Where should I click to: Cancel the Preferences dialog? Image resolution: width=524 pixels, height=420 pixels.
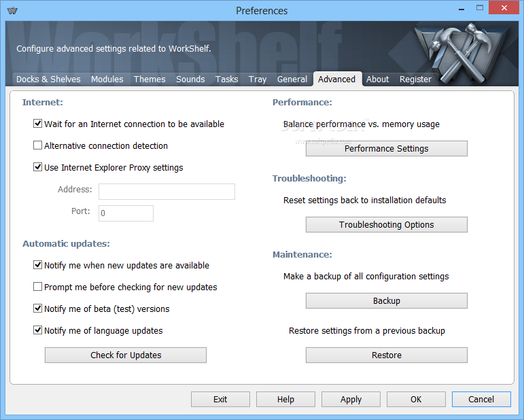click(481, 400)
